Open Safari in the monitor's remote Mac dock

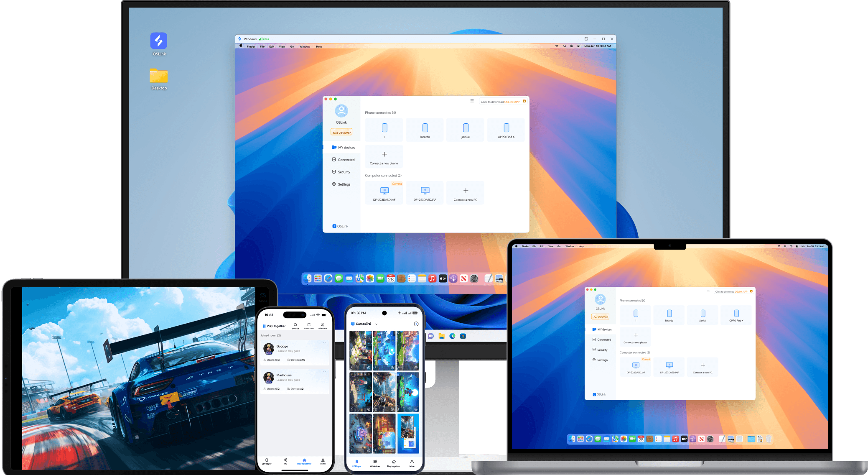point(328,278)
